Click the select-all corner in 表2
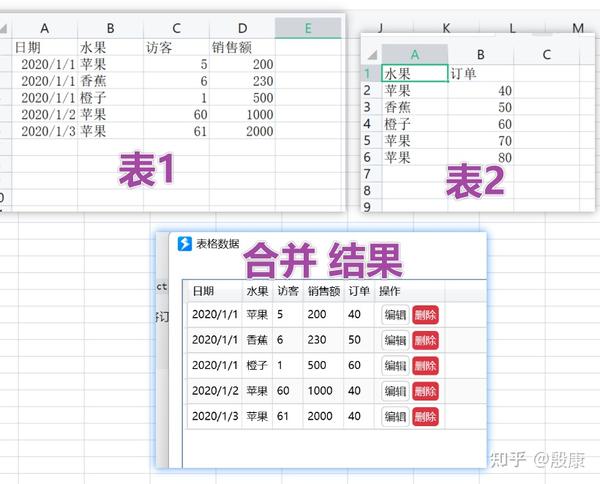This screenshot has height=484, width=600. tap(372, 55)
